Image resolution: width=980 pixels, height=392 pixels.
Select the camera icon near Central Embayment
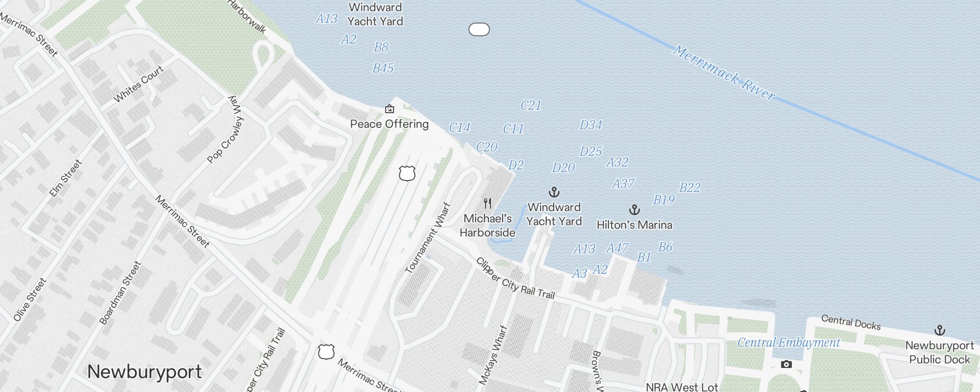(x=786, y=364)
